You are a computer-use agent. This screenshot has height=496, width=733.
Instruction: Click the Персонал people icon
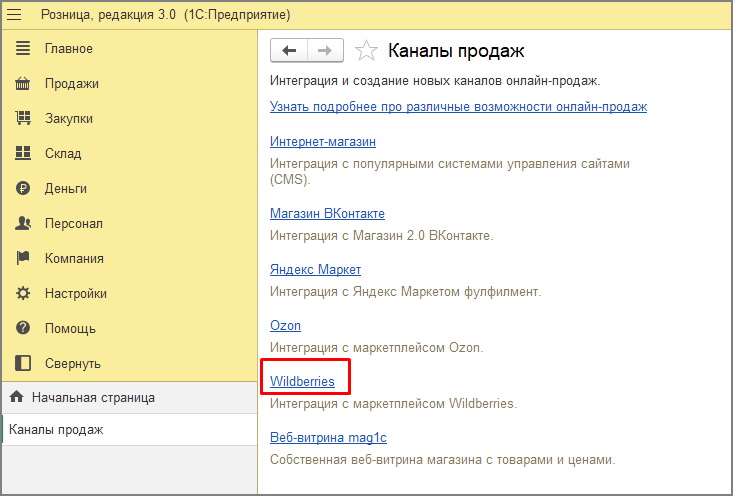click(23, 223)
